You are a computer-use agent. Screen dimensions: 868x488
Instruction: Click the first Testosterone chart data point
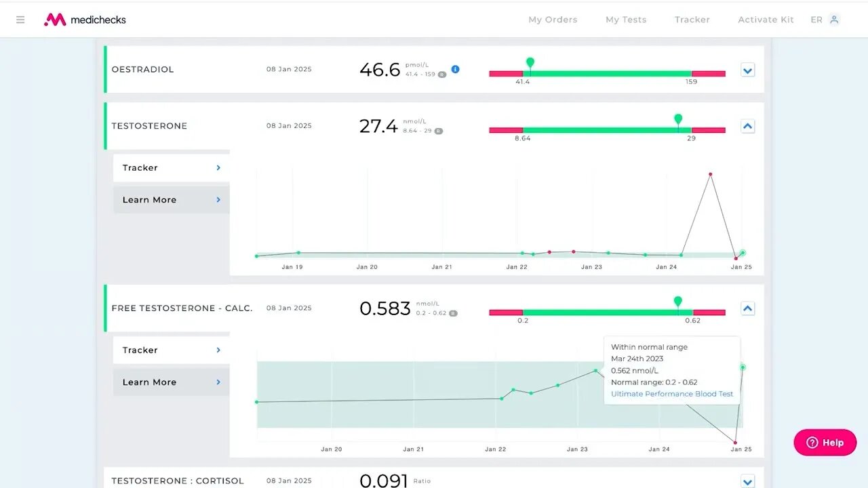coord(256,256)
